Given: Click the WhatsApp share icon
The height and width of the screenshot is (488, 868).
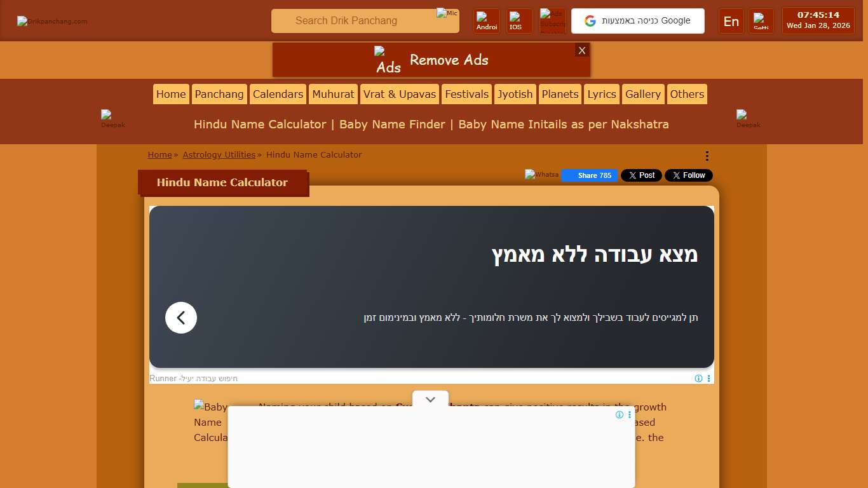Looking at the screenshot, I should click(541, 175).
